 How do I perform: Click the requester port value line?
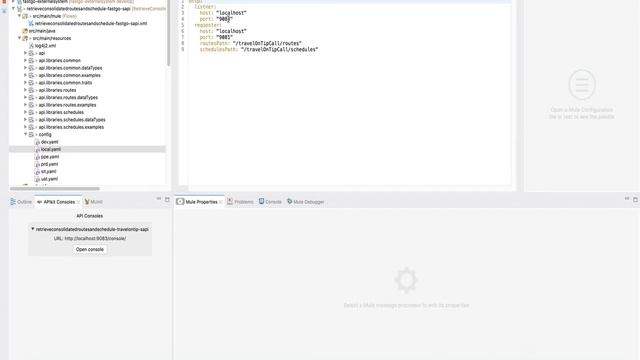click(216, 37)
